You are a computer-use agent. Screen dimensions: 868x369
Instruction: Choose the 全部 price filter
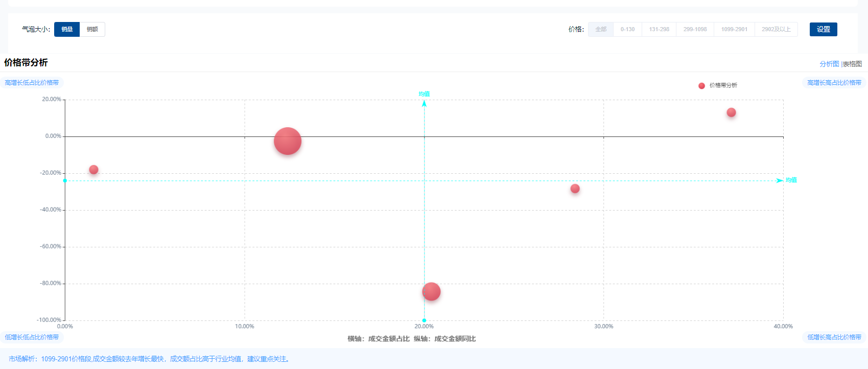pyautogui.click(x=601, y=29)
